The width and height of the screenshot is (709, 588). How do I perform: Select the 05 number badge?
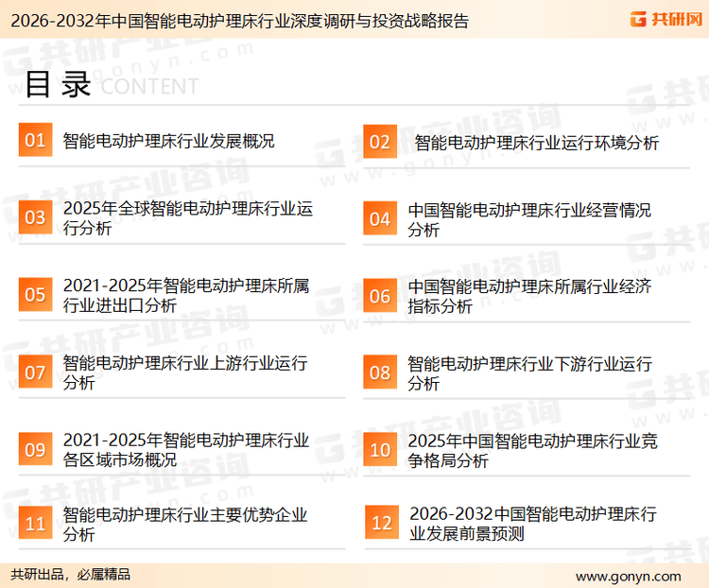[x=35, y=295]
